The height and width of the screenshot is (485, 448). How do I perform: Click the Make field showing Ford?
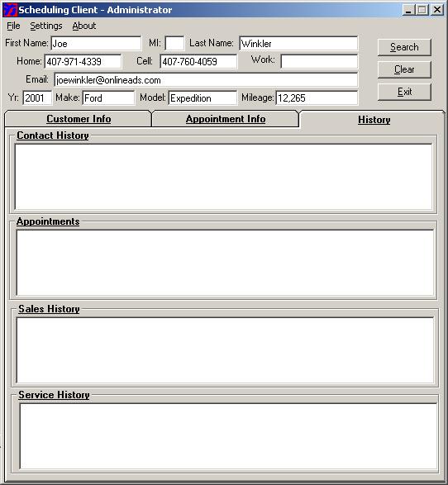coord(108,98)
